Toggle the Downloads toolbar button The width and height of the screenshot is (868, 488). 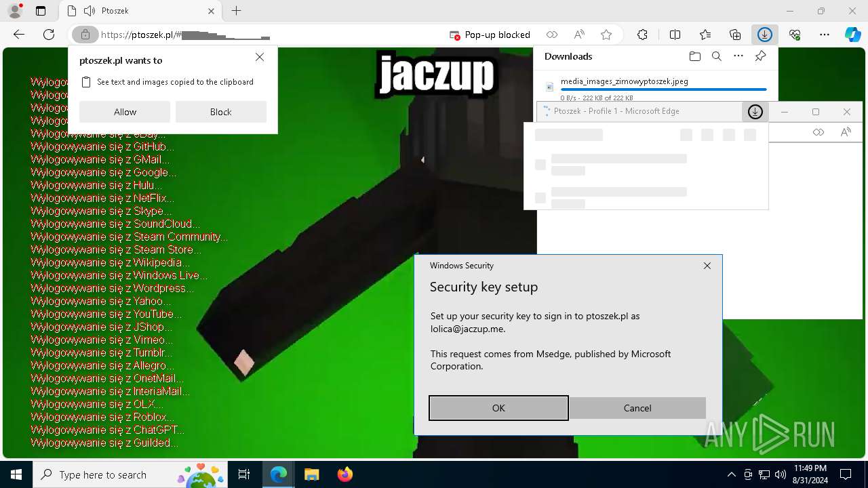pos(765,35)
